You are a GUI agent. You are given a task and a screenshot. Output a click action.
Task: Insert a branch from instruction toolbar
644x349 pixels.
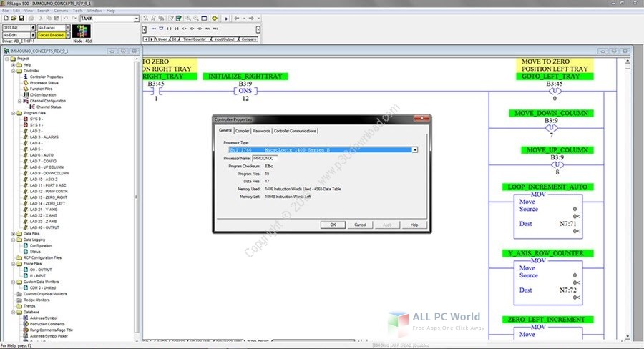(x=161, y=29)
